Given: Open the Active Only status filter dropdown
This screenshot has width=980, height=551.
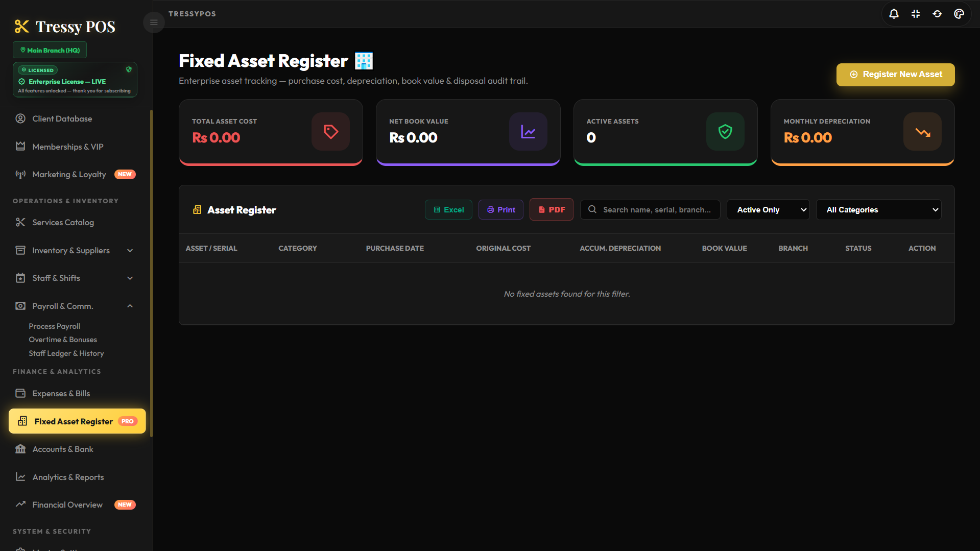Looking at the screenshot, I should (768, 209).
